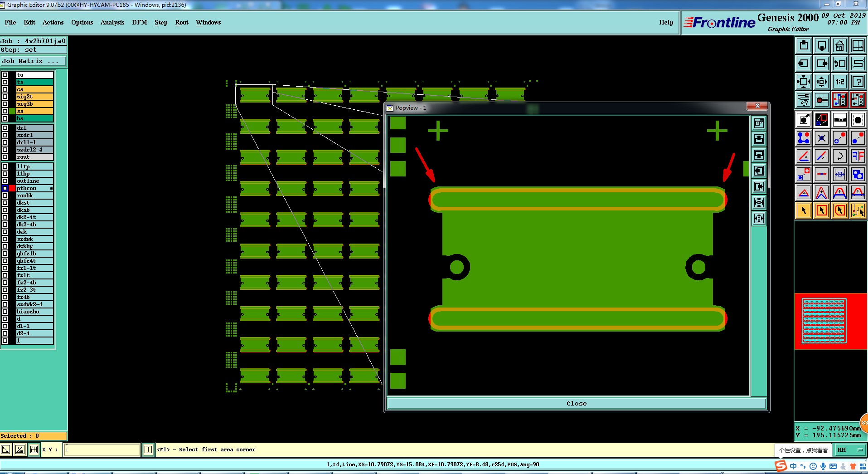Click the popview pan right icon
The height and width of the screenshot is (474, 868).
click(759, 186)
